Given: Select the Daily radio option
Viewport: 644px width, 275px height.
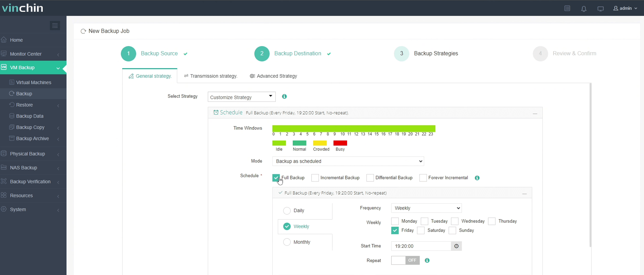Looking at the screenshot, I should point(287,211).
